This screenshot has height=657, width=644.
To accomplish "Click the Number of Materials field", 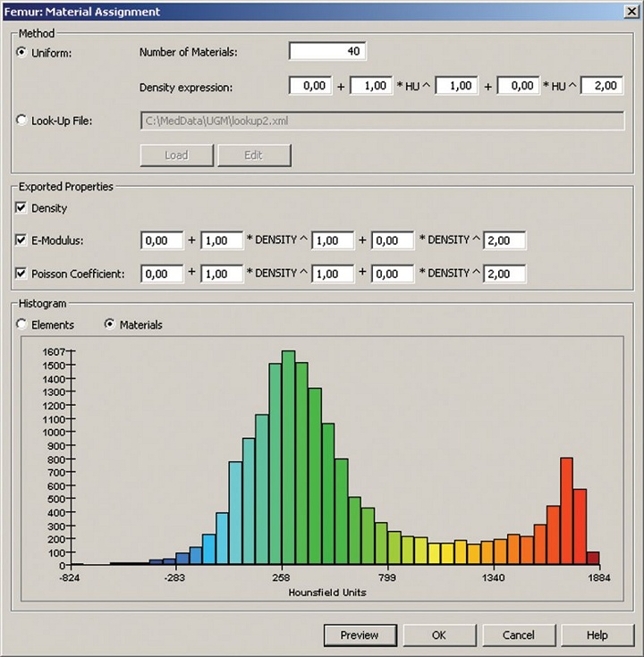I will pos(327,52).
